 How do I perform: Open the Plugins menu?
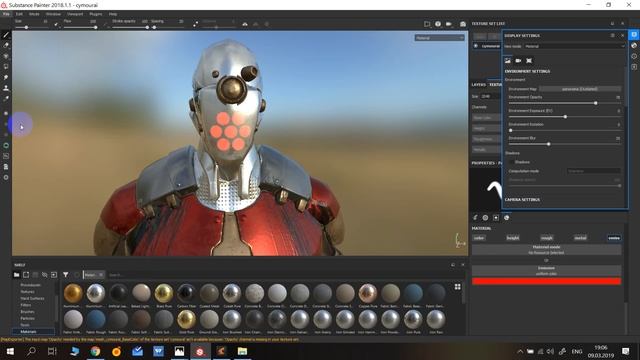tap(96, 14)
